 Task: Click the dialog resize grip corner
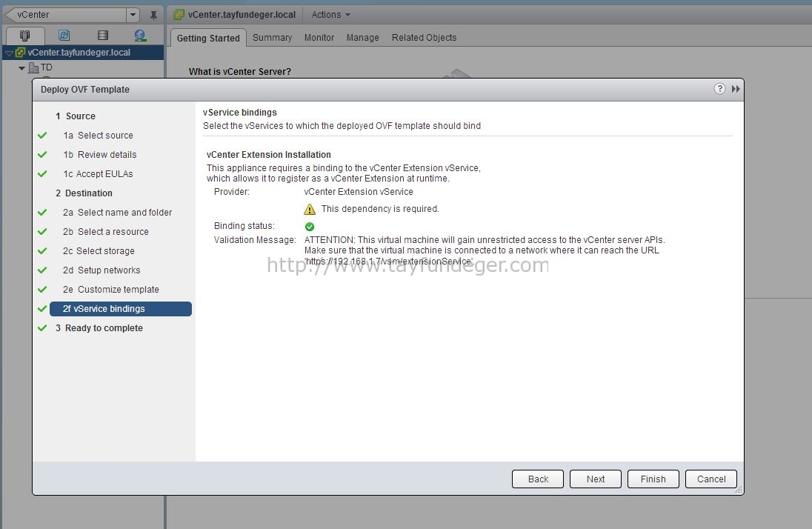tap(739, 490)
